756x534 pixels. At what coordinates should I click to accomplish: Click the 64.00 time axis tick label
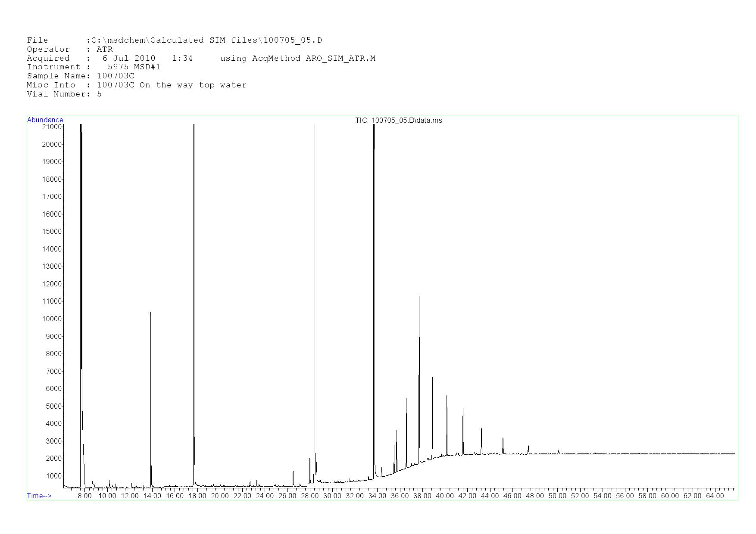[715, 496]
